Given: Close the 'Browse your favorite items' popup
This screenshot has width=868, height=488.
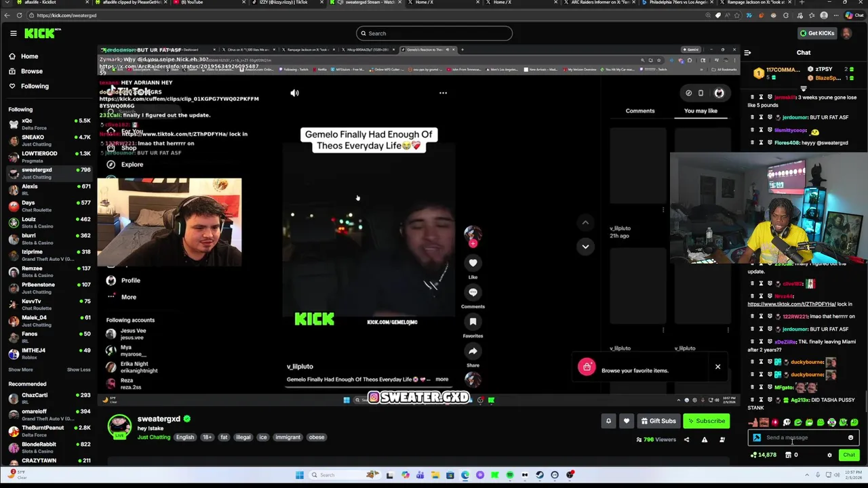Looking at the screenshot, I should click(717, 367).
